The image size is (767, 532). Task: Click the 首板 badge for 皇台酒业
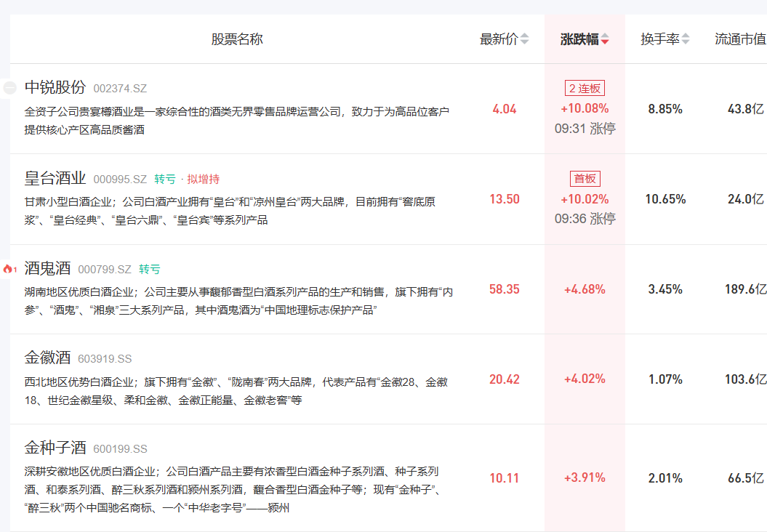(585, 179)
